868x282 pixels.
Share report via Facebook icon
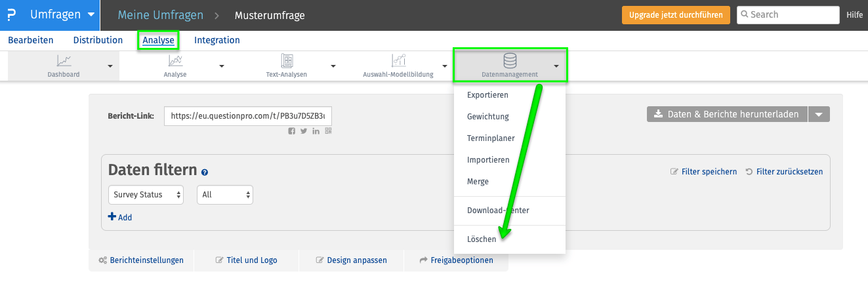pyautogui.click(x=292, y=131)
